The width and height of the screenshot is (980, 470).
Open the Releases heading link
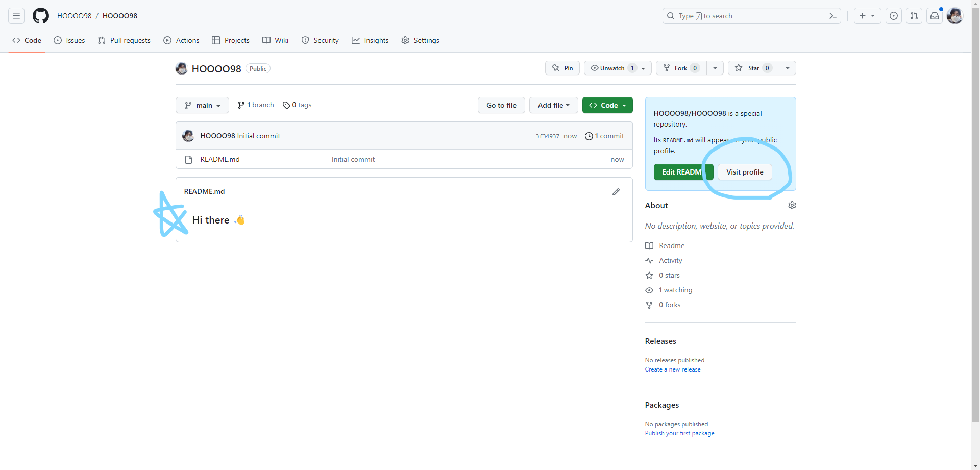coord(660,341)
